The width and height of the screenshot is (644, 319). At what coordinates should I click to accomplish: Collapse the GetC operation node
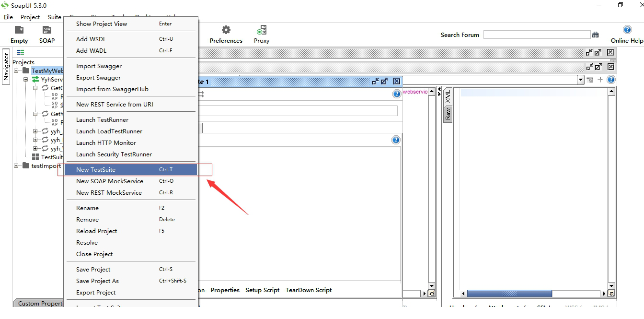tap(35, 88)
